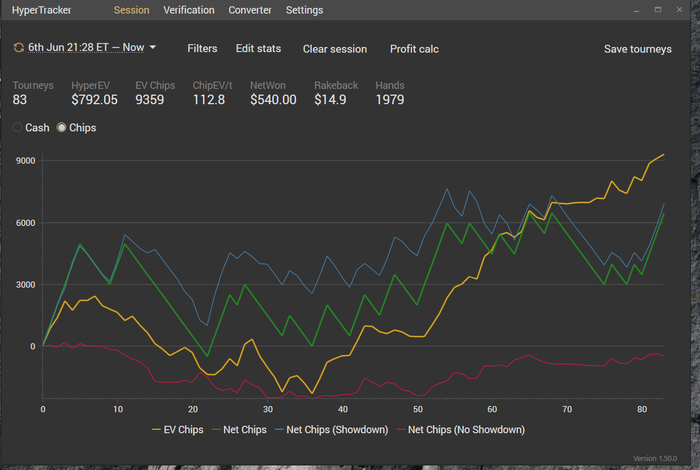
Task: Toggle Net Chips (No Showdown) legend entry
Action: [461, 429]
